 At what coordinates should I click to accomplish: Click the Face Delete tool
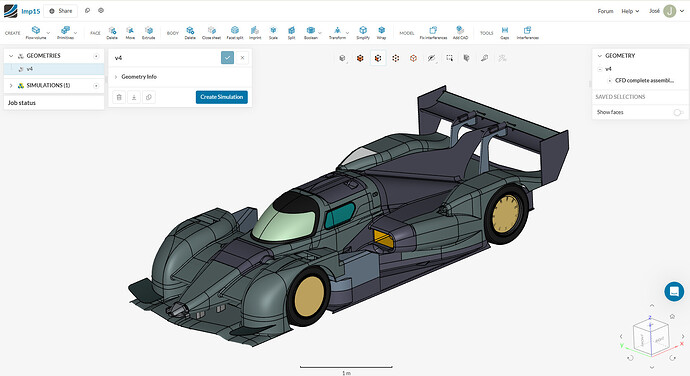pos(112,33)
